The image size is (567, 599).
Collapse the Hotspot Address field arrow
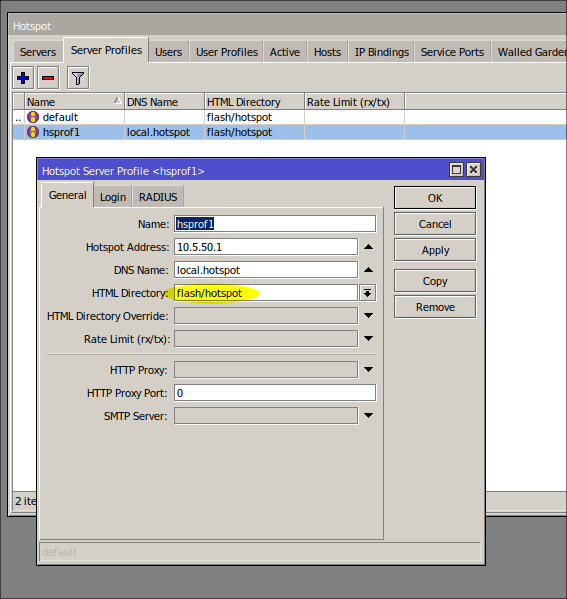pos(368,247)
